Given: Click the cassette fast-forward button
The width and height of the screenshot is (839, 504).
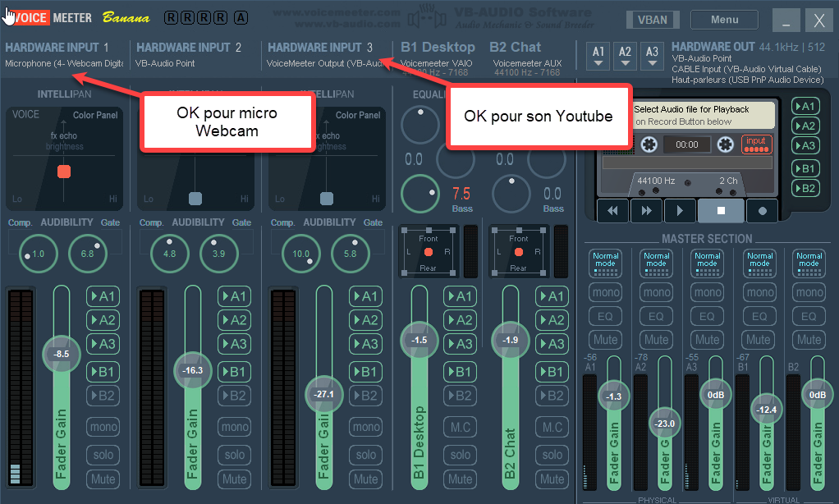Looking at the screenshot, I should click(x=646, y=210).
